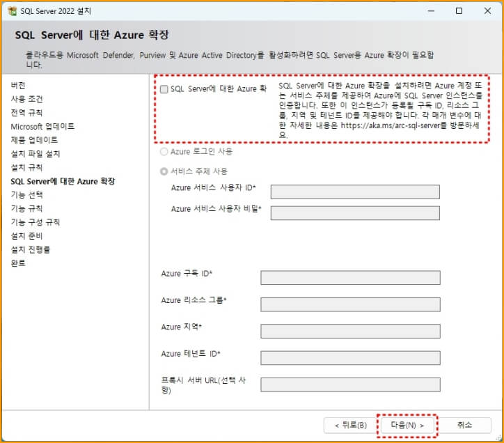The width and height of the screenshot is (504, 443).
Task: Click the 'Azure 구독 ID*' label
Action: click(x=187, y=274)
